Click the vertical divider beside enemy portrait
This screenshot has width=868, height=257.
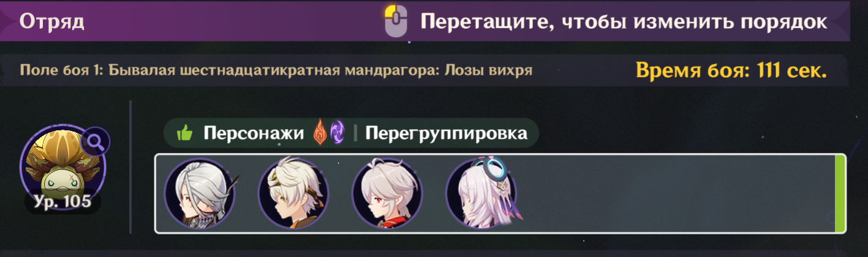(130, 167)
